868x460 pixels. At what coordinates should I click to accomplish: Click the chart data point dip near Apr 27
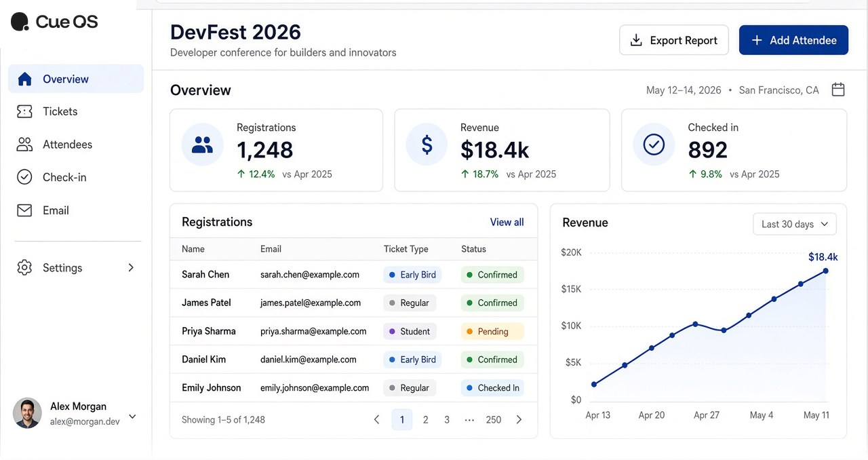(724, 330)
